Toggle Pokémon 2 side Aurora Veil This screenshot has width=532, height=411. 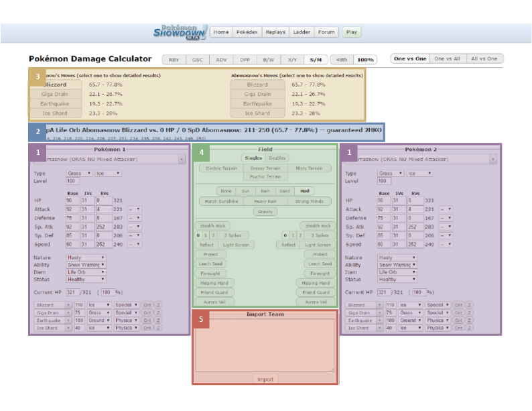[x=316, y=302]
